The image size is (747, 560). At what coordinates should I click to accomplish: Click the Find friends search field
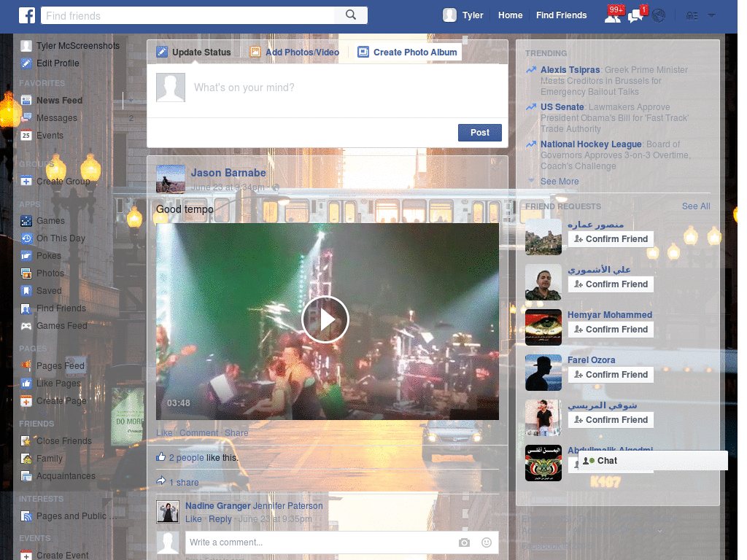coord(187,16)
